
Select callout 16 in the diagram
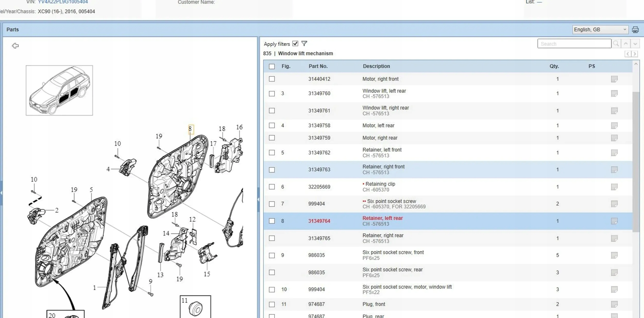coord(239,127)
